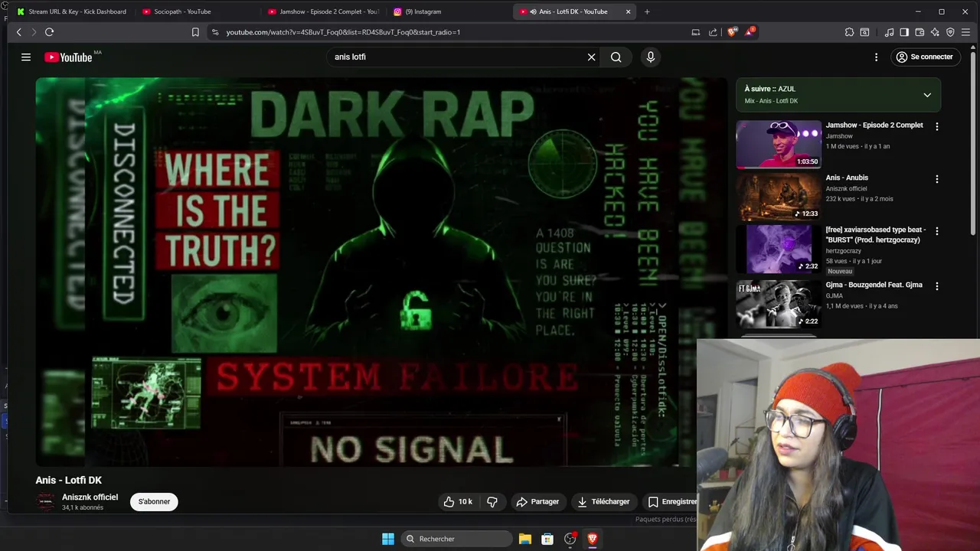Close the Anis - Lotfi DK tab
The height and width of the screenshot is (551, 980).
[x=628, y=11]
